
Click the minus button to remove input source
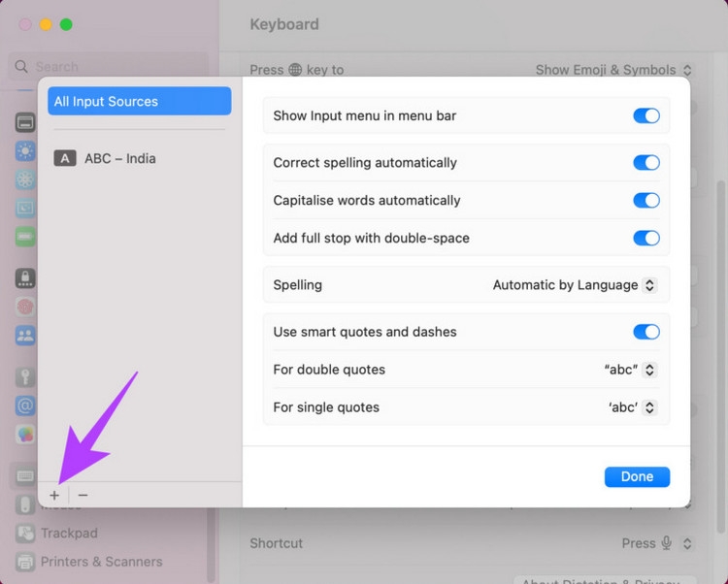[83, 495]
